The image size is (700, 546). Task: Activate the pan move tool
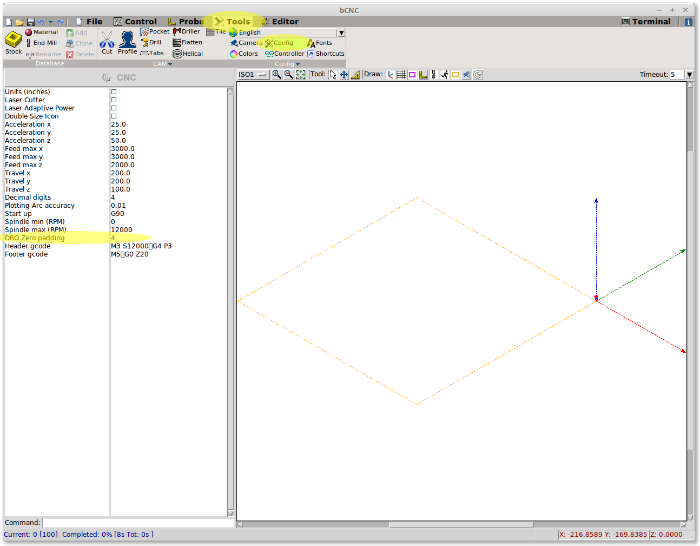point(344,75)
